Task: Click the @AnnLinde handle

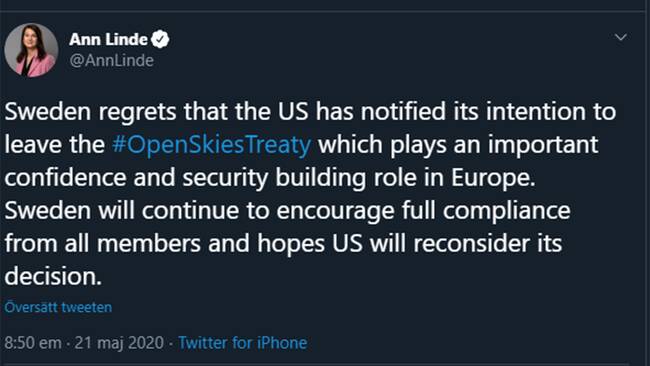Action: (112, 61)
